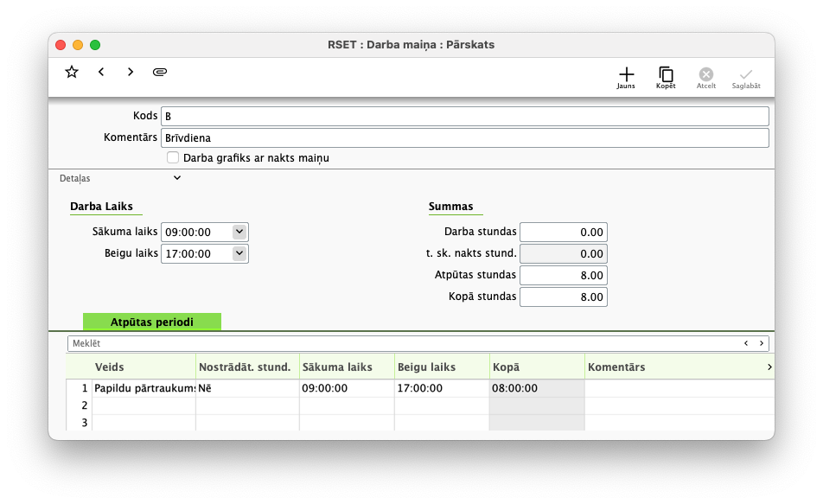Click the Komentārs input field
Viewport: 823px width, 504px height.
pos(464,137)
